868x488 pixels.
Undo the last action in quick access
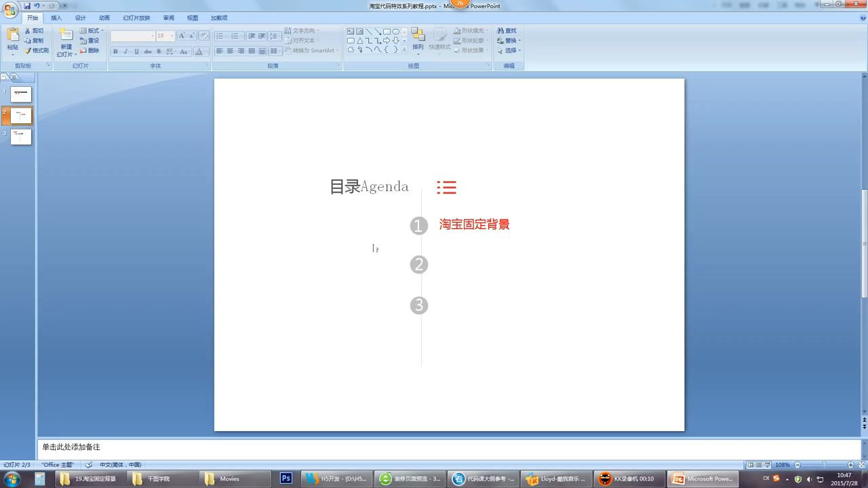(x=37, y=5)
